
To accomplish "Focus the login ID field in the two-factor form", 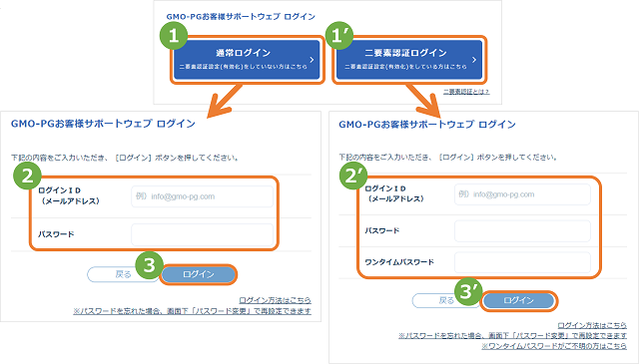I will click(x=522, y=194).
